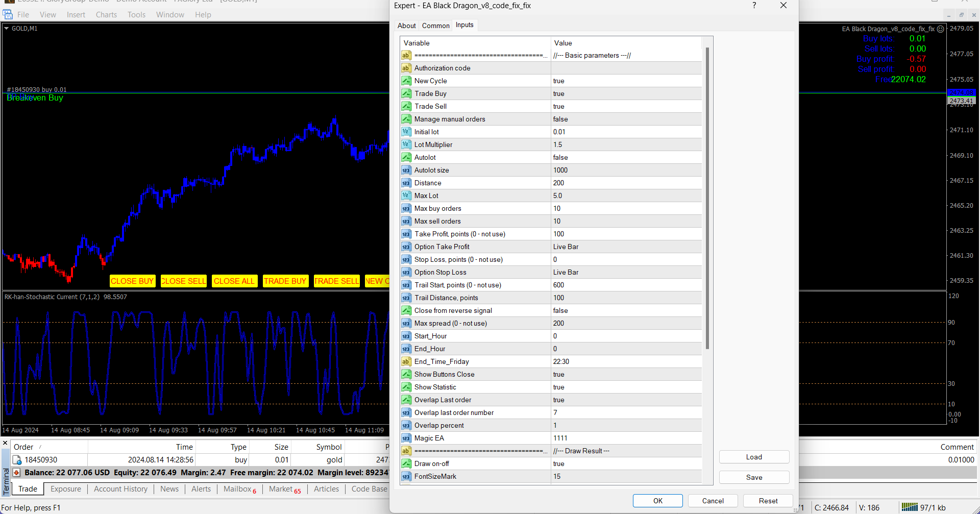Image resolution: width=980 pixels, height=514 pixels.
Task: Expand the GOLD,M1 chart title arrow
Action: [7, 29]
